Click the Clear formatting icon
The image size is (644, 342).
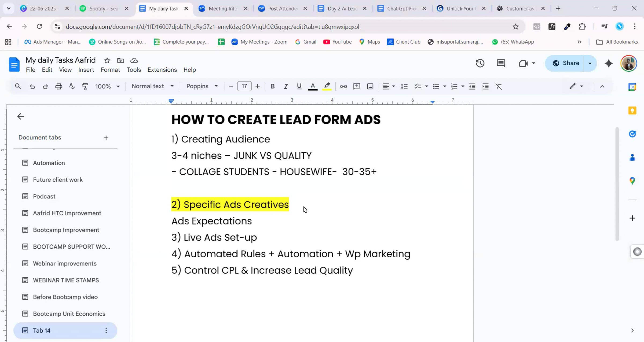coord(499,86)
